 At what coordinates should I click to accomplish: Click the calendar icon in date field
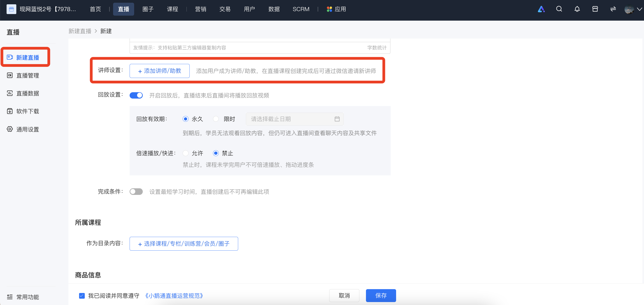(337, 119)
